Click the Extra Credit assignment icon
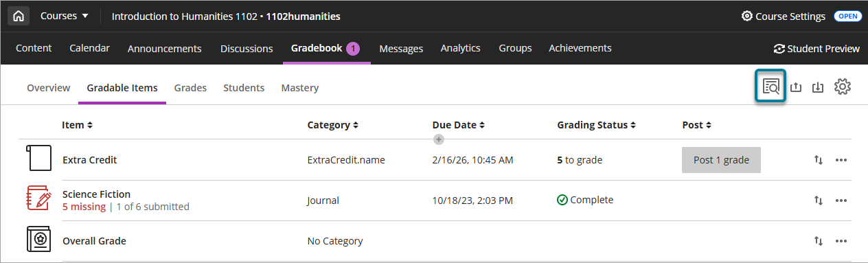The image size is (868, 263). coord(38,158)
